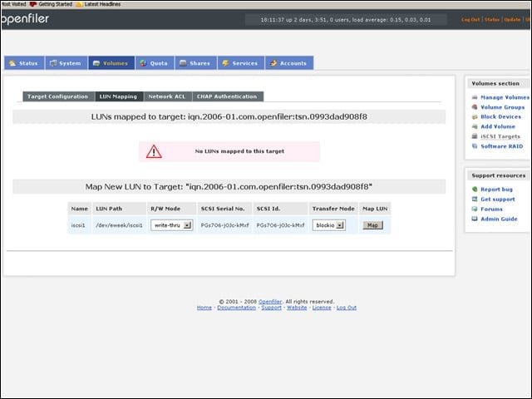Open the footer Support link
This screenshot has width=532, height=399.
(x=272, y=308)
